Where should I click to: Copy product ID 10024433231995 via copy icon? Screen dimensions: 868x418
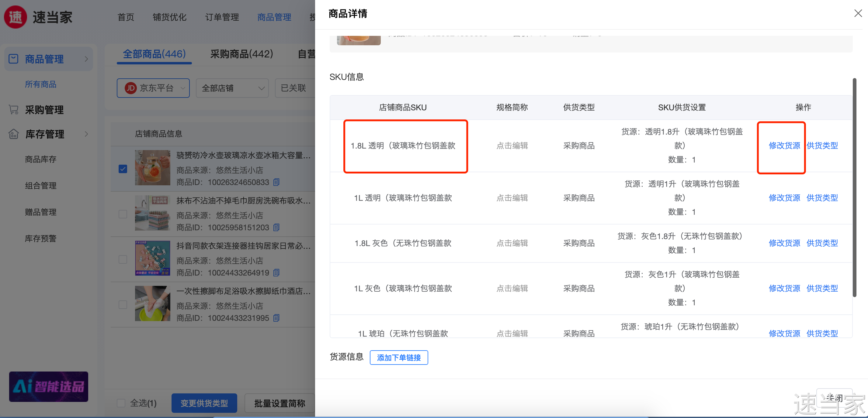(x=276, y=318)
